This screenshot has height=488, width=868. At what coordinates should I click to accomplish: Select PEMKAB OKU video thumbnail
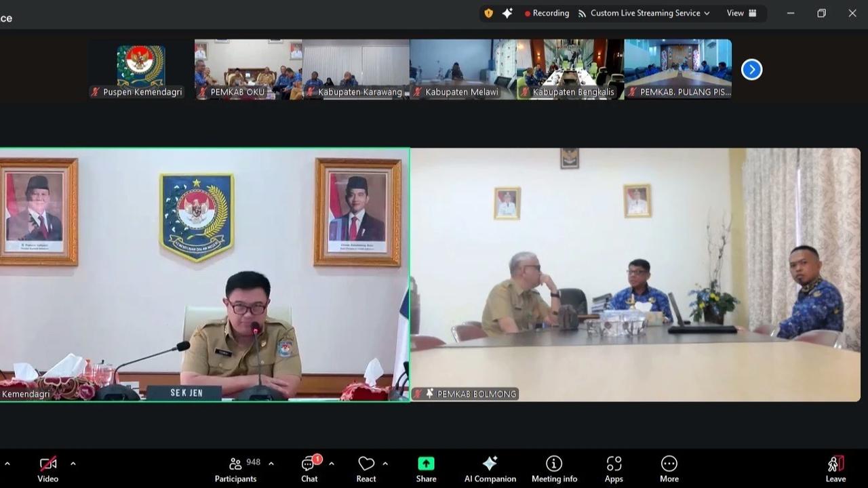coord(248,69)
